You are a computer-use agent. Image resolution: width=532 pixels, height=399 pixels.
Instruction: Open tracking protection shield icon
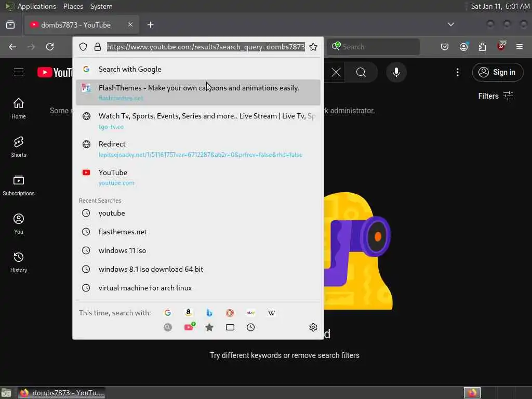[x=83, y=47]
